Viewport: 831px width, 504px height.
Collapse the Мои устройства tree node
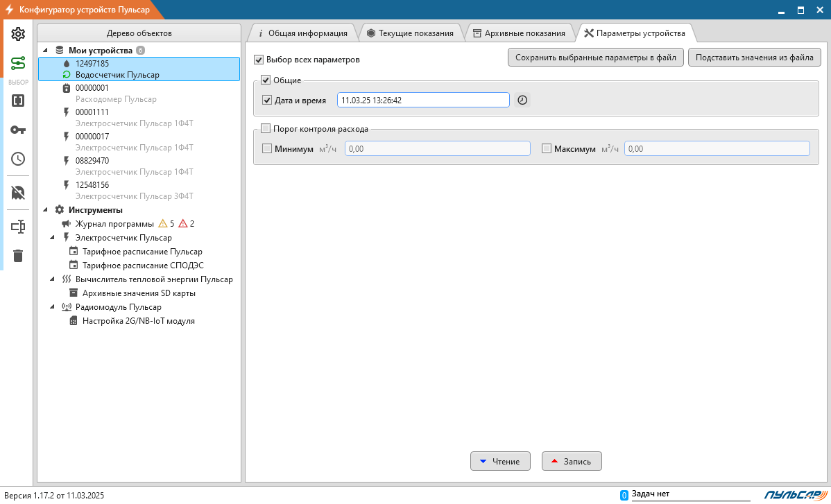[45, 51]
